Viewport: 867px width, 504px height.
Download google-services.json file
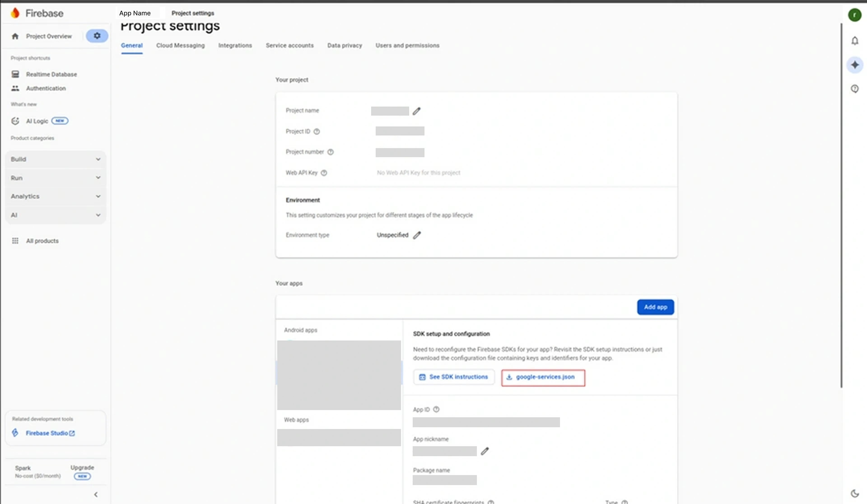tap(543, 378)
